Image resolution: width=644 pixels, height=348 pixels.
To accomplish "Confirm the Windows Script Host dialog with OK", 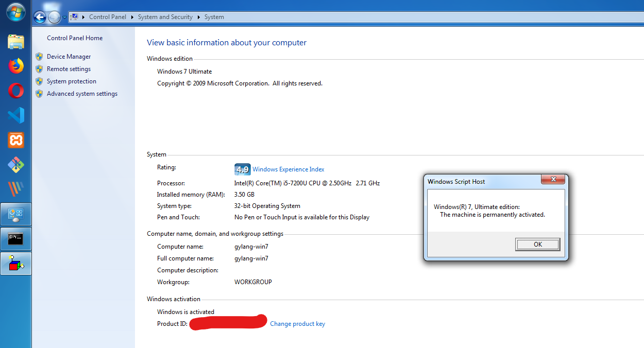I will pos(537,245).
